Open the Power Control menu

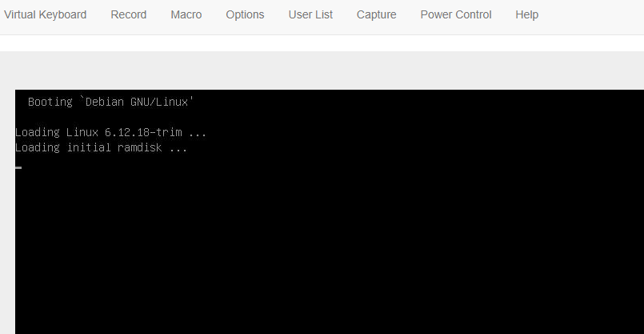pyautogui.click(x=456, y=14)
